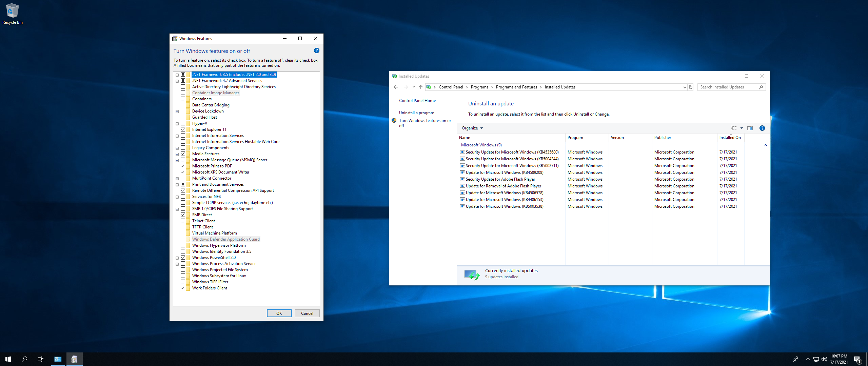
Task: Uncheck Microsoft Print to PDF
Action: point(183,166)
